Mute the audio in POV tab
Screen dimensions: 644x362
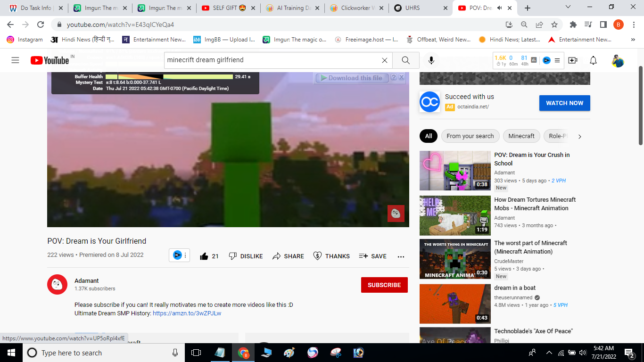[500, 8]
